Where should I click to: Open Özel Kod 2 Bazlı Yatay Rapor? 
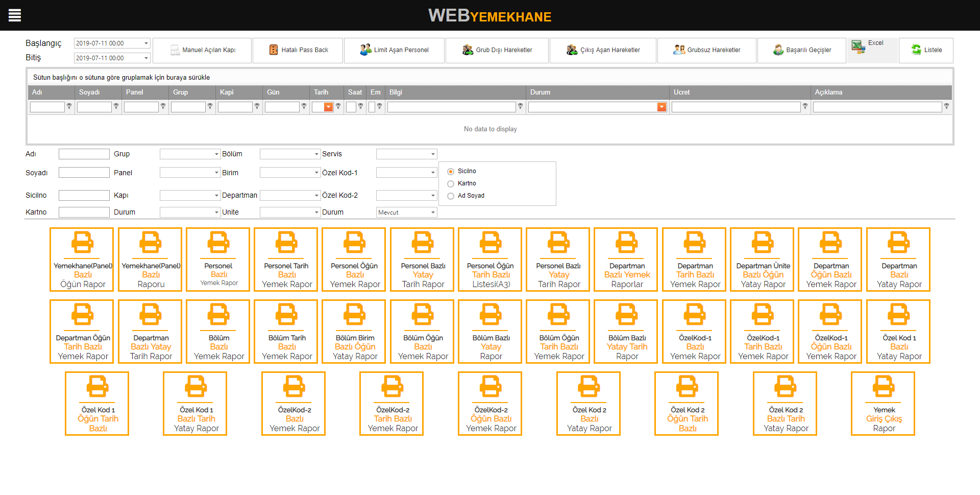pos(589,404)
